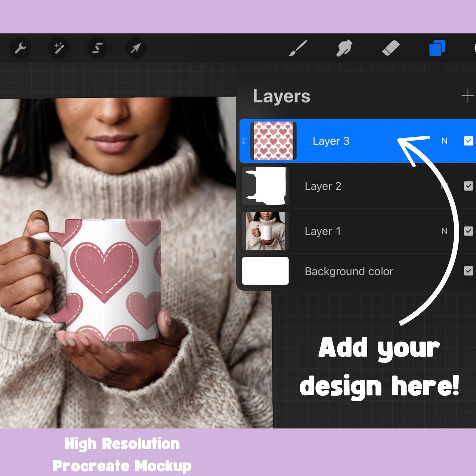The image size is (476, 476).
Task: Toggle Layer 1 visibility checkbox
Action: pos(468,231)
